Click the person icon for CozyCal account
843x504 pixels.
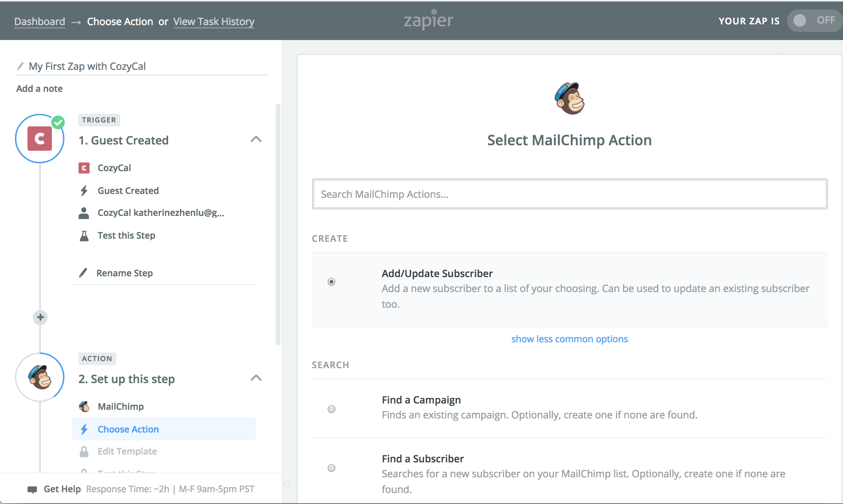[x=84, y=213]
